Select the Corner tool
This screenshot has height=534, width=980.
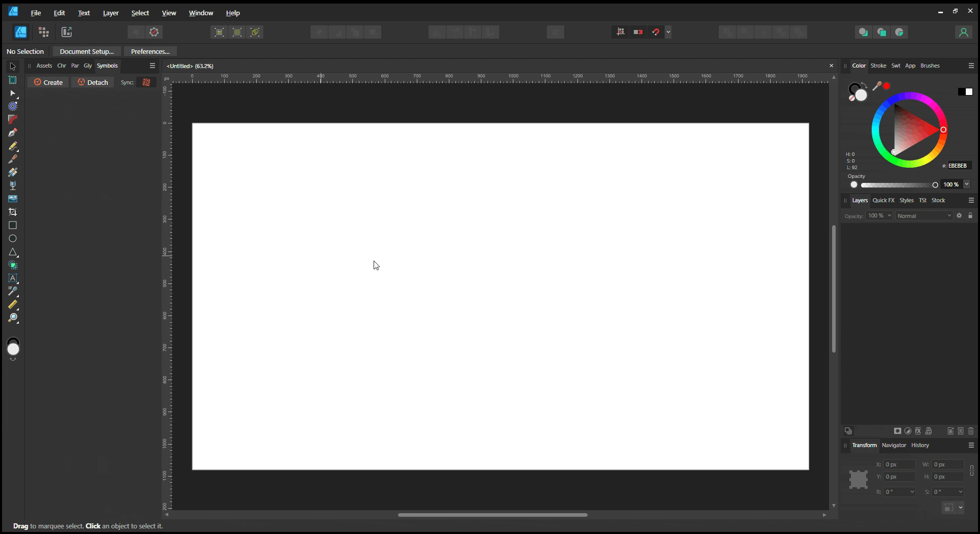click(x=13, y=119)
